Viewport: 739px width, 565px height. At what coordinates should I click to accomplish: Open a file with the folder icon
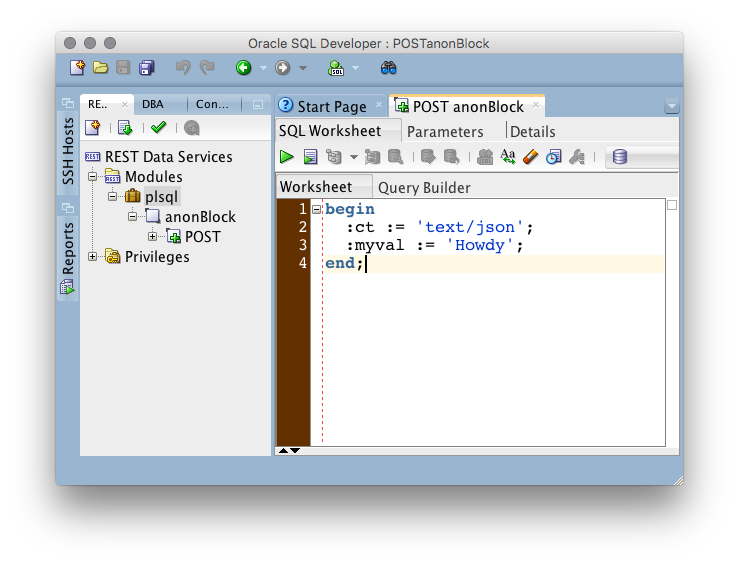(x=100, y=68)
